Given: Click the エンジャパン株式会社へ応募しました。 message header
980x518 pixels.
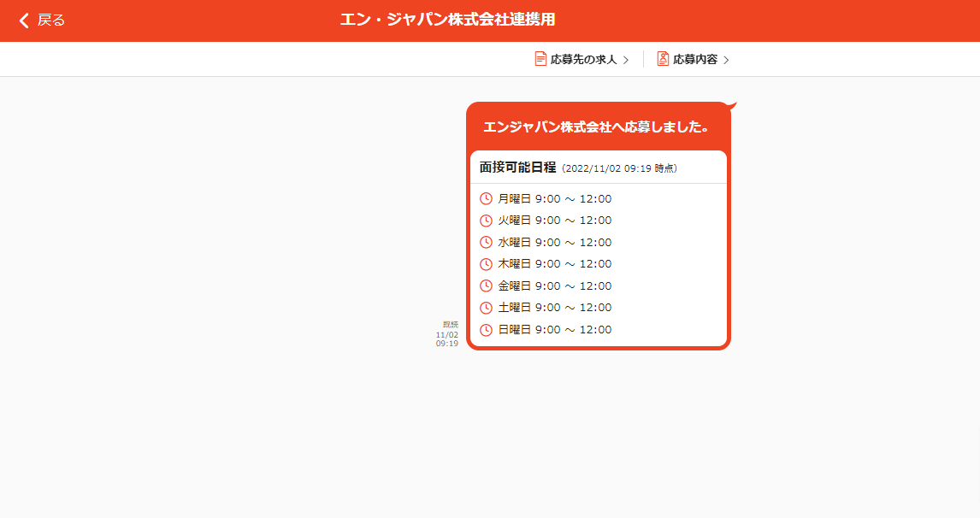Looking at the screenshot, I should pos(598,127).
